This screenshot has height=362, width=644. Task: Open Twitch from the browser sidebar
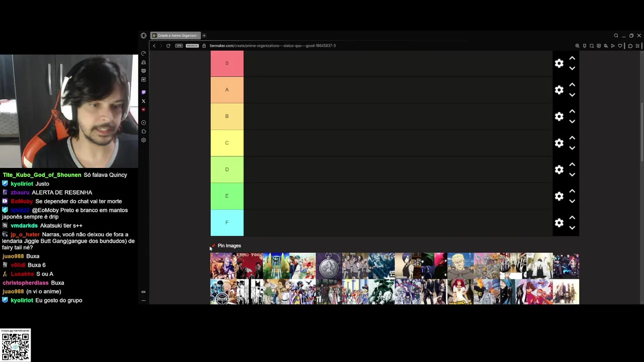(x=143, y=93)
